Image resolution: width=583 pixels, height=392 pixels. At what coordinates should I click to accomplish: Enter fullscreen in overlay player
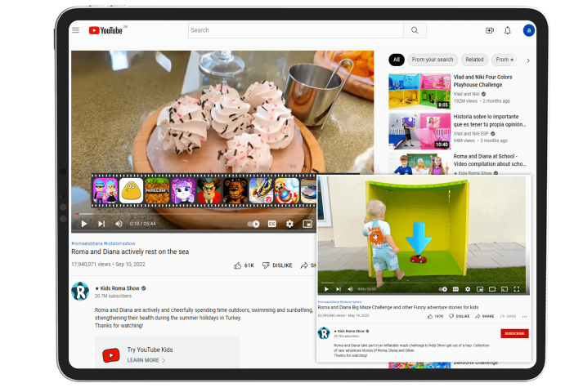tap(517, 289)
